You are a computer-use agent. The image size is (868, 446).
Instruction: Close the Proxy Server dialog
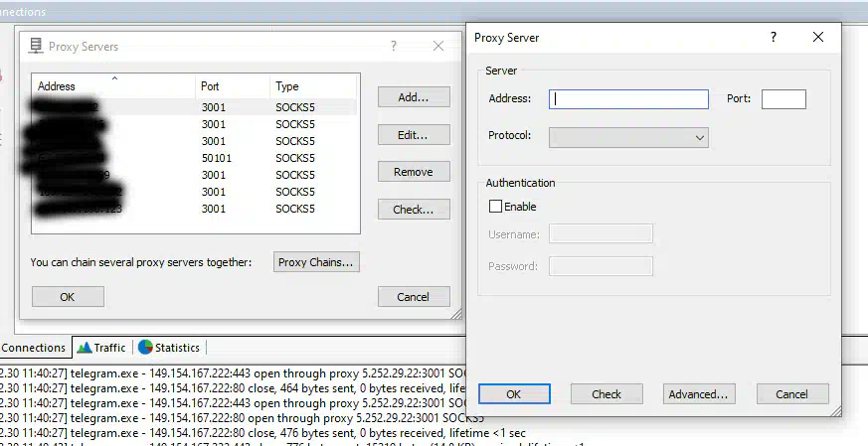point(818,37)
